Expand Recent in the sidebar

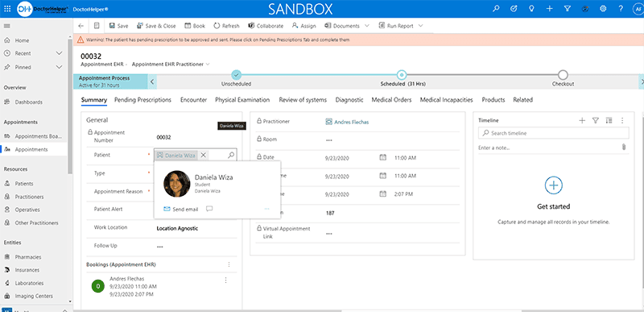[x=59, y=53]
